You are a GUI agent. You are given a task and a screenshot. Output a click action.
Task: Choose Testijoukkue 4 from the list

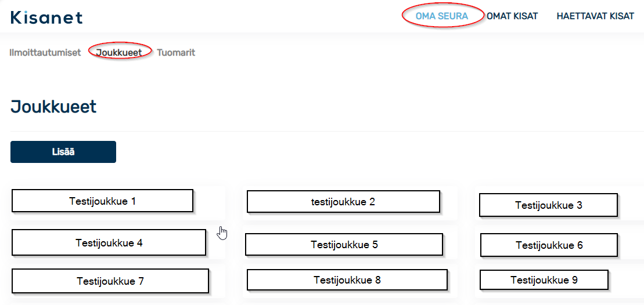click(x=109, y=243)
